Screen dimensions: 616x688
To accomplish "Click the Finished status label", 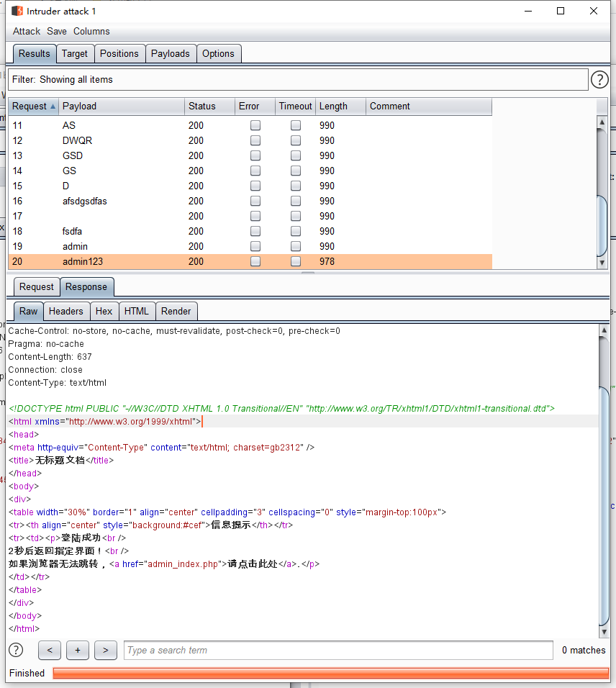I will point(27,673).
